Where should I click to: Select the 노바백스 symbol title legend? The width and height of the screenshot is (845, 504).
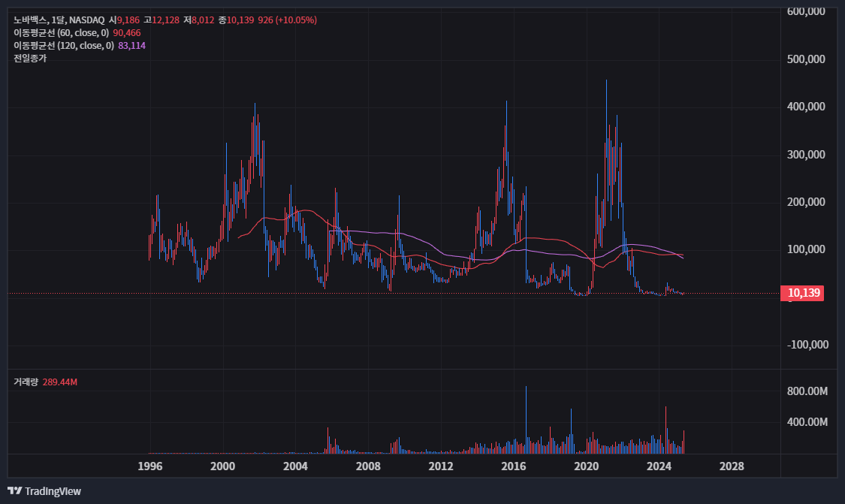point(59,20)
